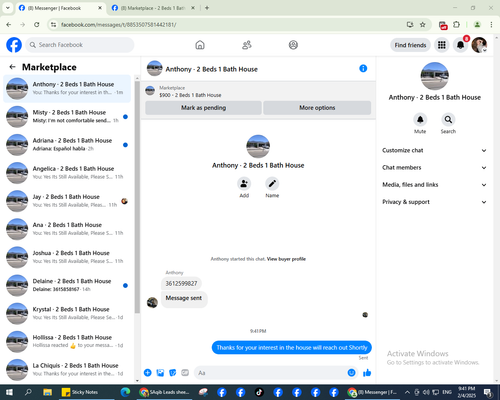Select the Messenger | Facebook browser tab

click(x=60, y=8)
